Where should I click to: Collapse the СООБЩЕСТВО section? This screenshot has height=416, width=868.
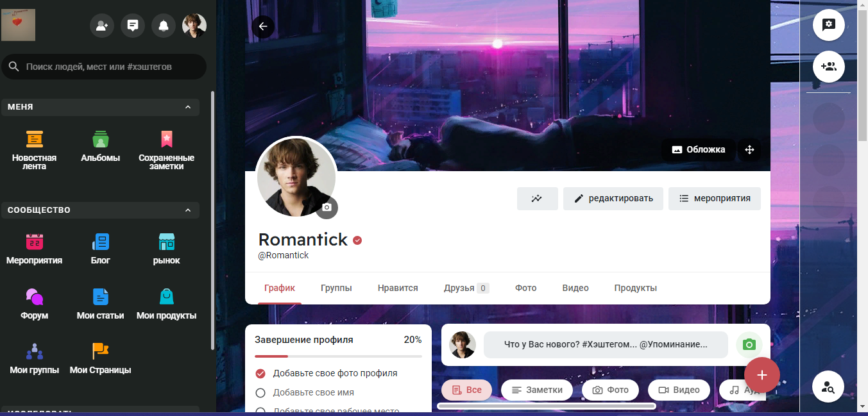[x=187, y=210]
